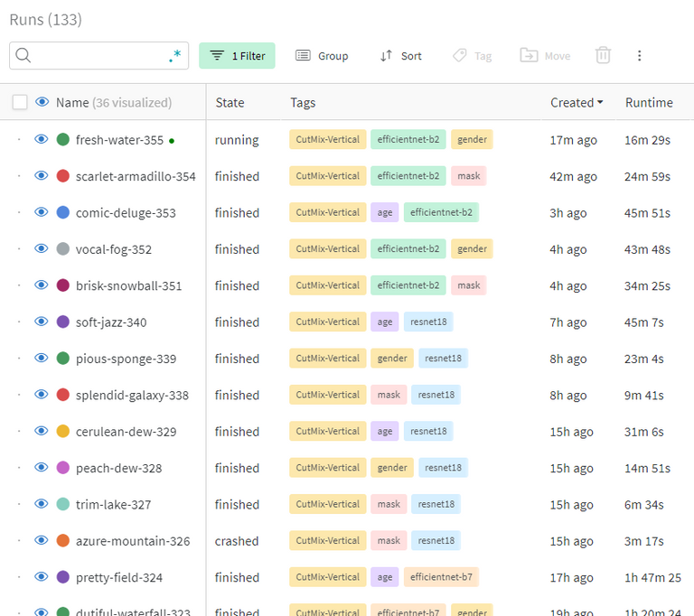This screenshot has height=616, width=694.
Task: Click the Tag button
Action: coord(473,56)
